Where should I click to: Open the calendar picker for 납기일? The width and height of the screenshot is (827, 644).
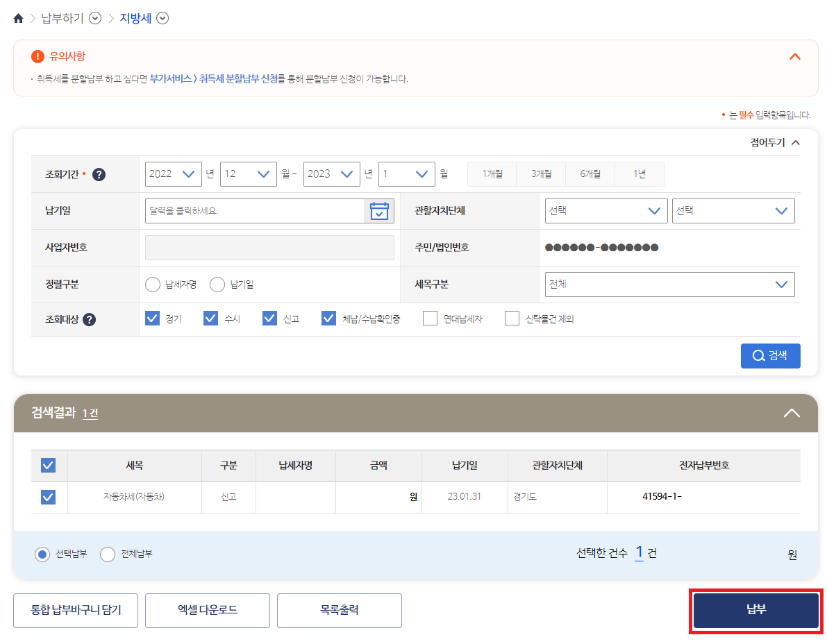pyautogui.click(x=379, y=210)
